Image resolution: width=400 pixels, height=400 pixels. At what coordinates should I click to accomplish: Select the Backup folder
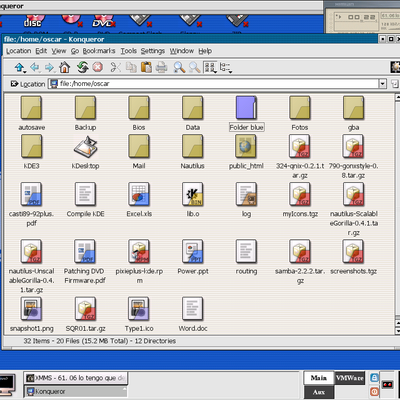point(85,113)
